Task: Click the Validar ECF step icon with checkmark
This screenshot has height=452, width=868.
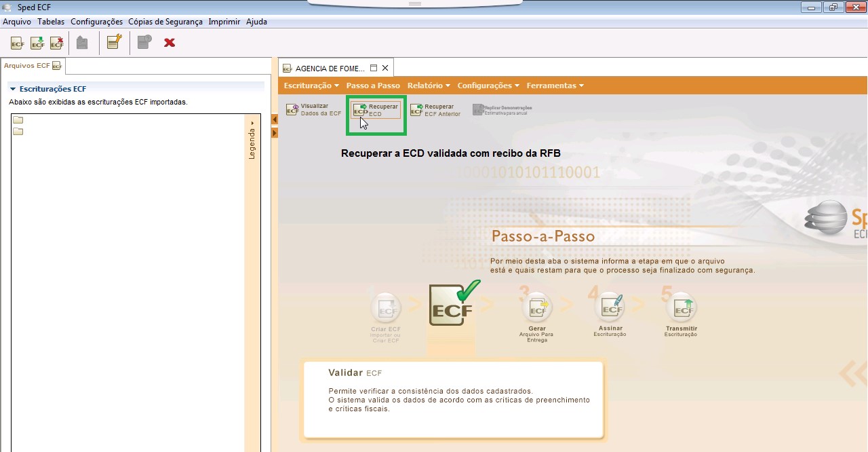Action: (453, 303)
